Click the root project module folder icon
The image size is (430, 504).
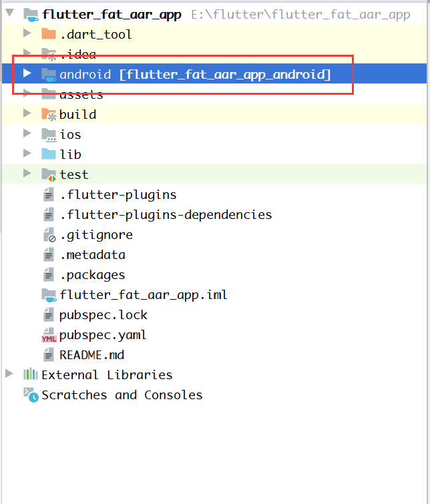[31, 15]
